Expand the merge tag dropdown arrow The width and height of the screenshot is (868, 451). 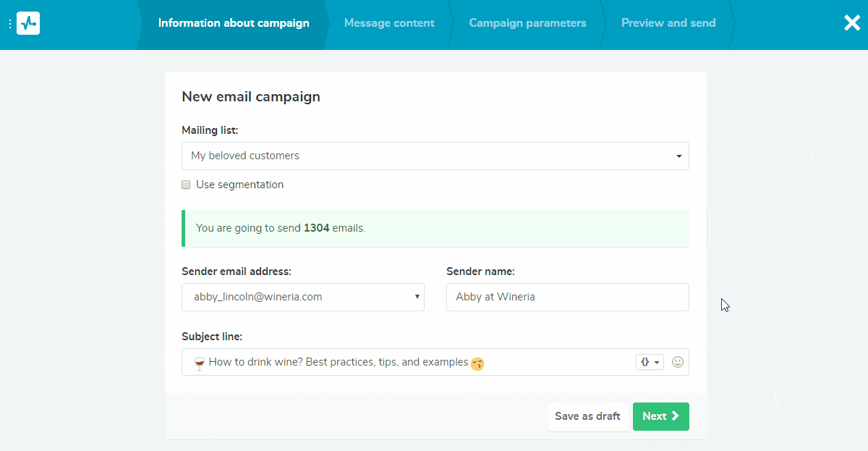coord(655,361)
